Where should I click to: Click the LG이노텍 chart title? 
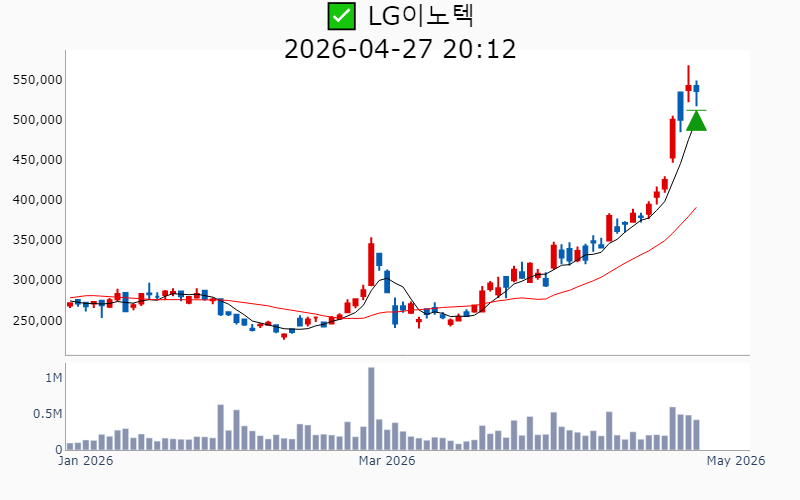(x=420, y=16)
